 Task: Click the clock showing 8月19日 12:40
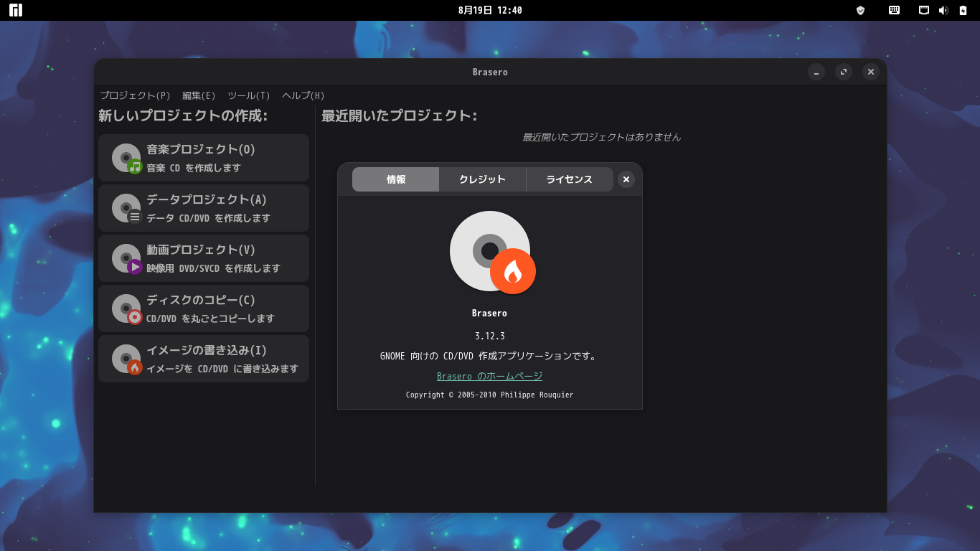(x=490, y=10)
